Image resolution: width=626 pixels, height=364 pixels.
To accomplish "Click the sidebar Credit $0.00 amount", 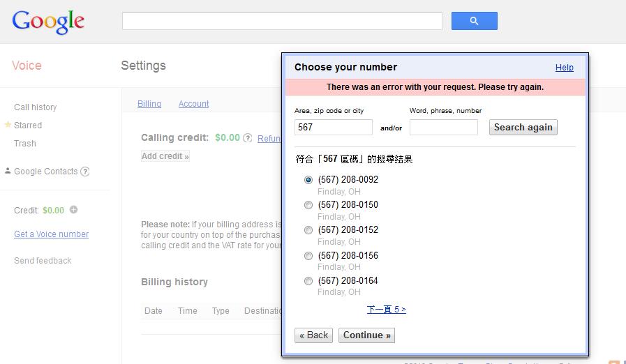I will 54,211.
